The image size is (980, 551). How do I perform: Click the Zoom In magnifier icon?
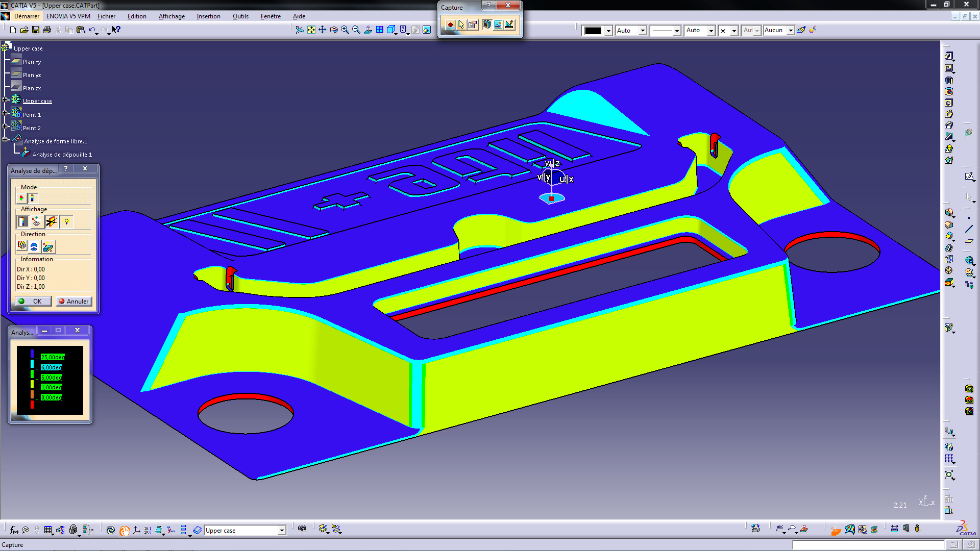pyautogui.click(x=345, y=30)
